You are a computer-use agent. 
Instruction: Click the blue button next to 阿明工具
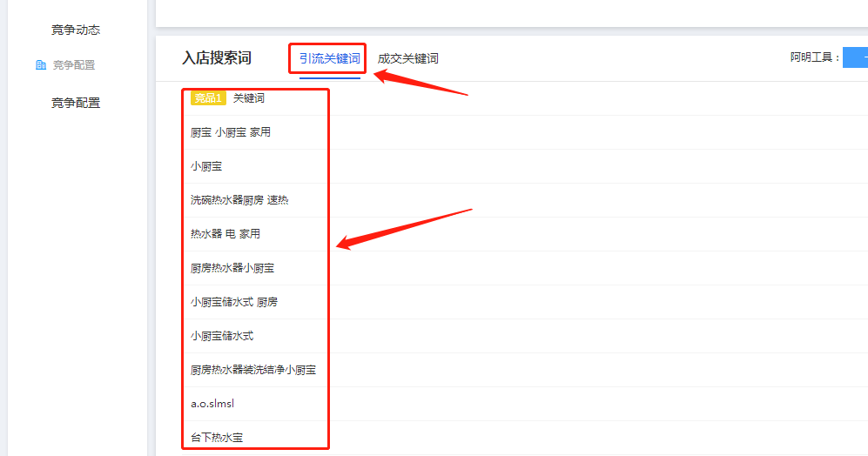click(855, 57)
